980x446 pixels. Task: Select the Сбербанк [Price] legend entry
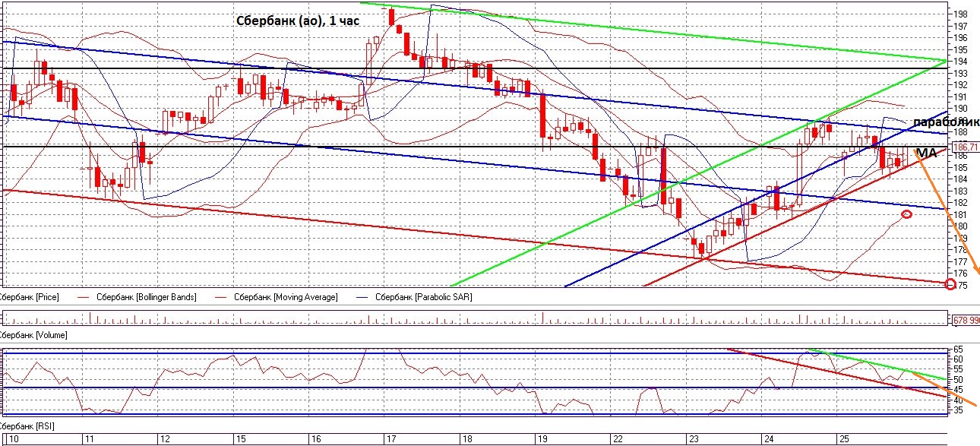coord(29,297)
